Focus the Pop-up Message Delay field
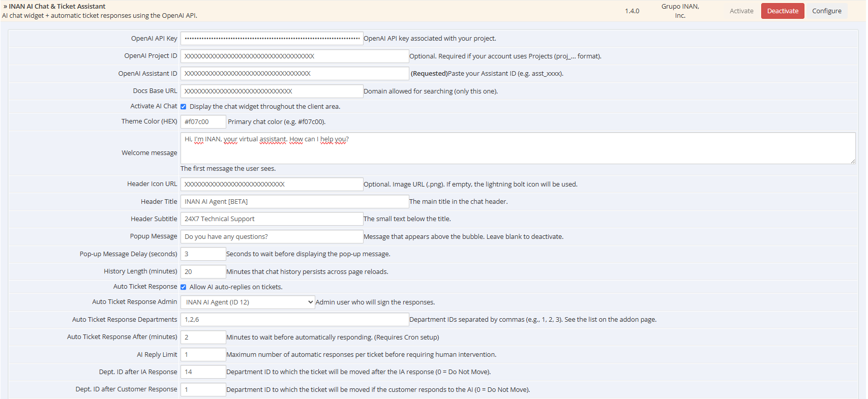Image resolution: width=868 pixels, height=399 pixels. click(203, 254)
